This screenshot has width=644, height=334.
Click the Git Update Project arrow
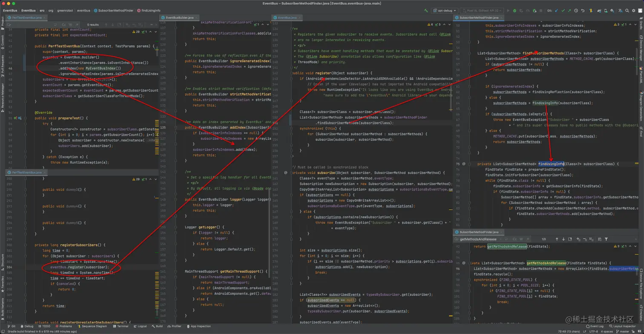click(x=557, y=11)
